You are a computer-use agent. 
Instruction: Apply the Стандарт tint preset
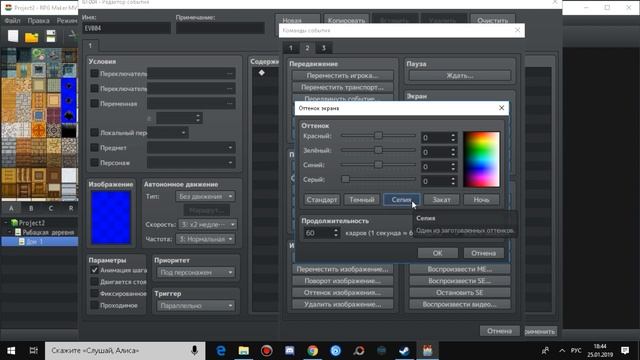322,200
